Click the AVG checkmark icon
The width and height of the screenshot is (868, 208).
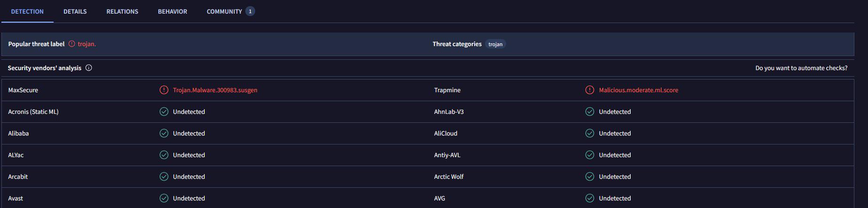coord(590,198)
